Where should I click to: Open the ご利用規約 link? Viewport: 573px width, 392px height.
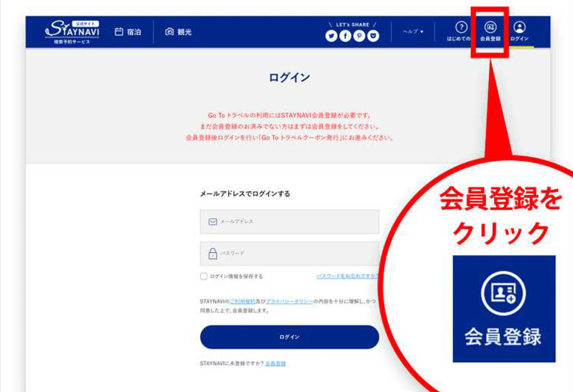[x=243, y=302]
